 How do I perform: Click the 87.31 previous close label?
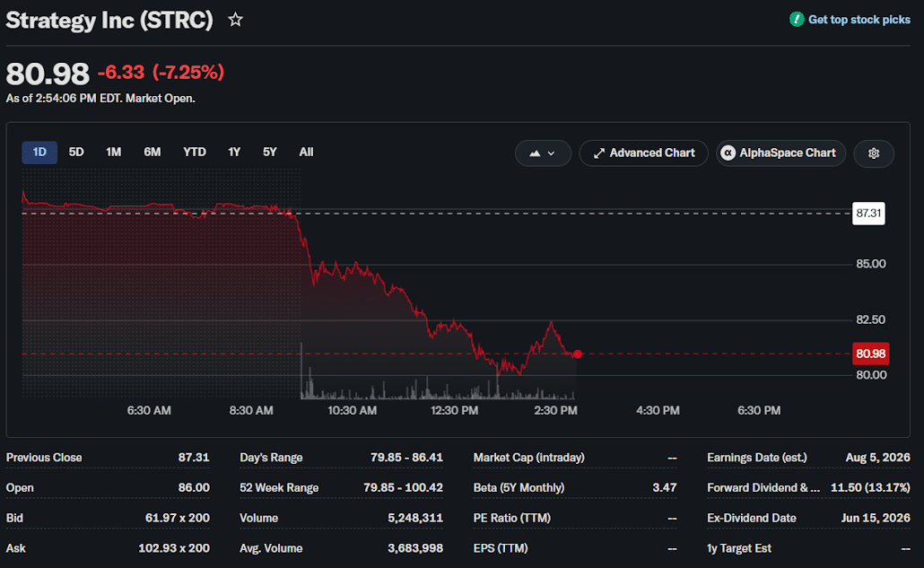click(x=868, y=214)
